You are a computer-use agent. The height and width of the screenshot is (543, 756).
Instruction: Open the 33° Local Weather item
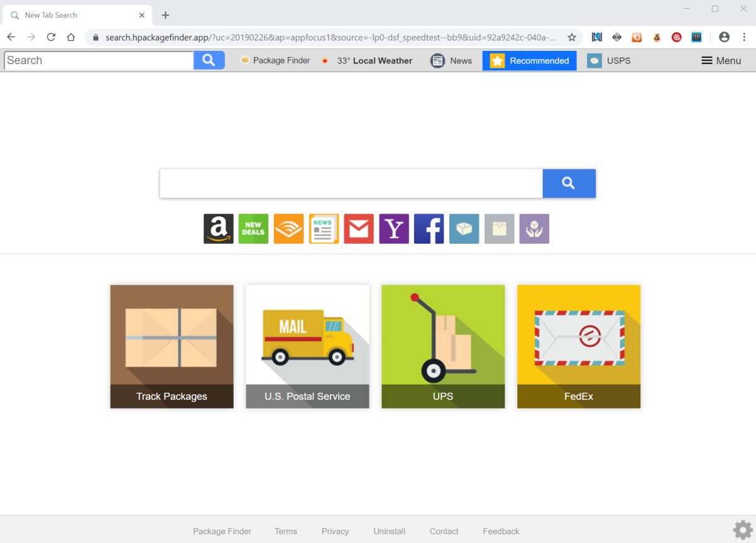click(366, 60)
